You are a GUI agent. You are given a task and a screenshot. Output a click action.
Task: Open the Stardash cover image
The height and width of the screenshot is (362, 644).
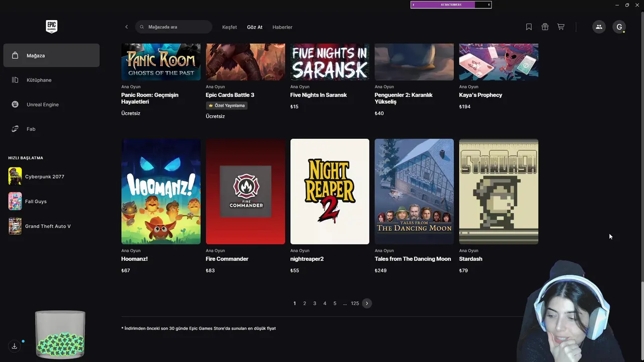[x=499, y=192]
